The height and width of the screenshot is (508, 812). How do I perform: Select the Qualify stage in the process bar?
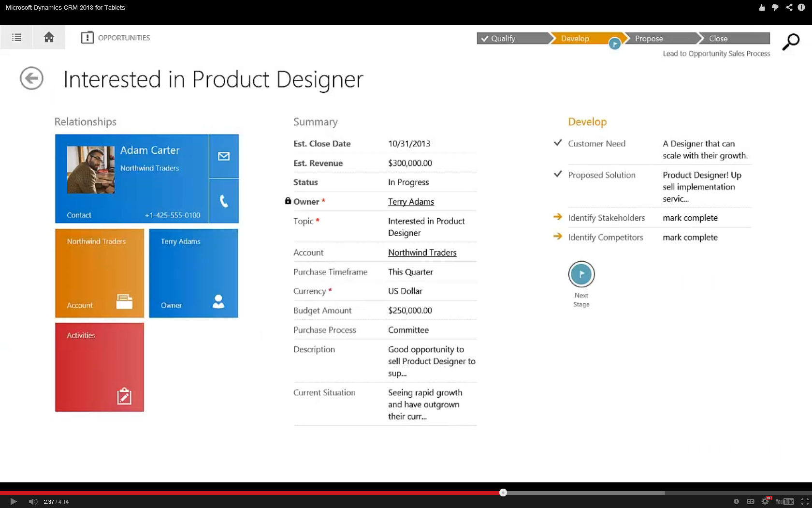[x=503, y=38]
